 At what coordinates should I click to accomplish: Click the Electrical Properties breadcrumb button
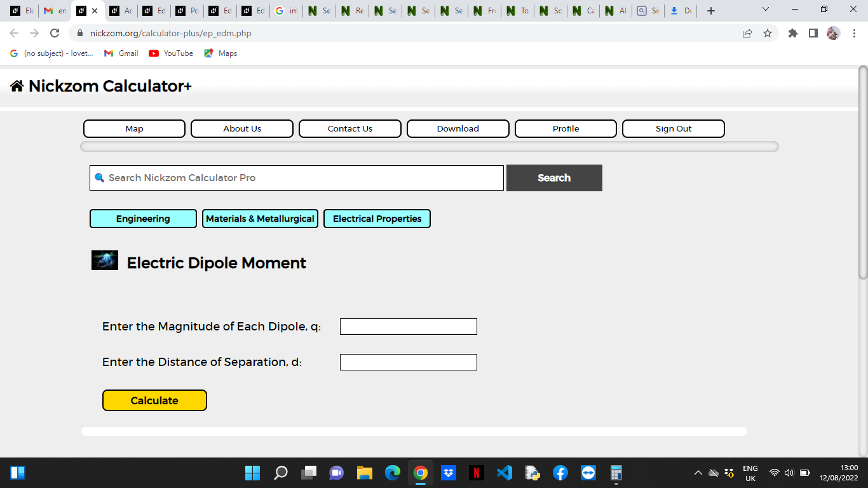coord(377,219)
